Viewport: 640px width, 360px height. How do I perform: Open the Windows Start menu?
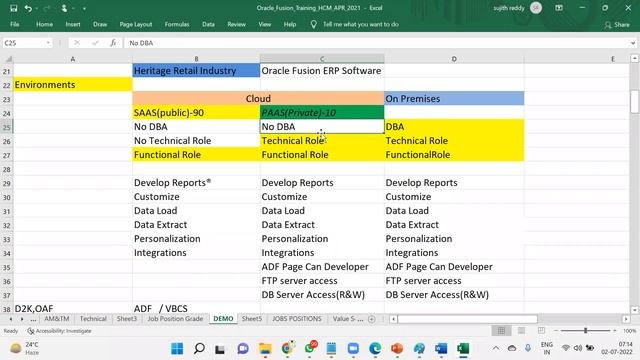click(x=177, y=349)
